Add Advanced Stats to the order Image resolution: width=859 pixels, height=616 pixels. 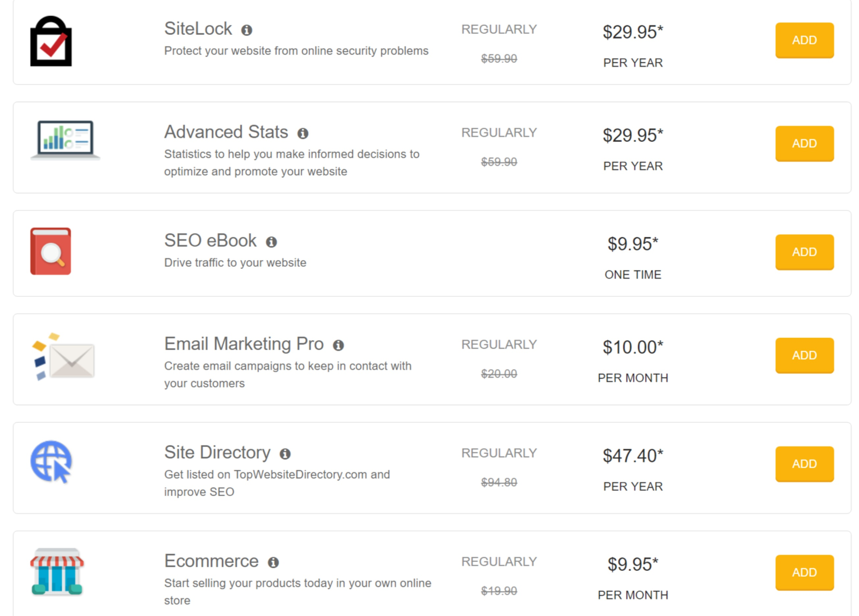point(804,144)
